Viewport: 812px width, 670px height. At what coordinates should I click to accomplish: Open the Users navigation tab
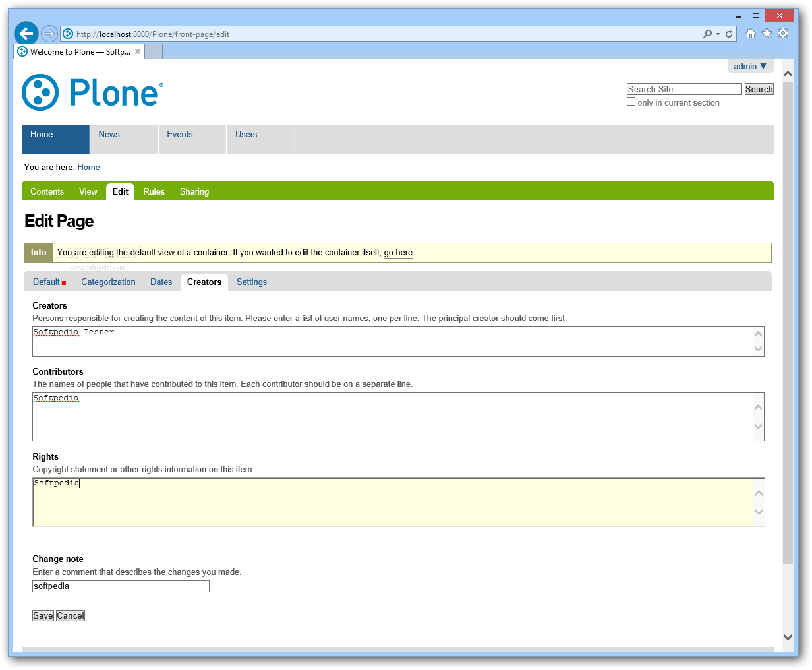pyautogui.click(x=260, y=140)
